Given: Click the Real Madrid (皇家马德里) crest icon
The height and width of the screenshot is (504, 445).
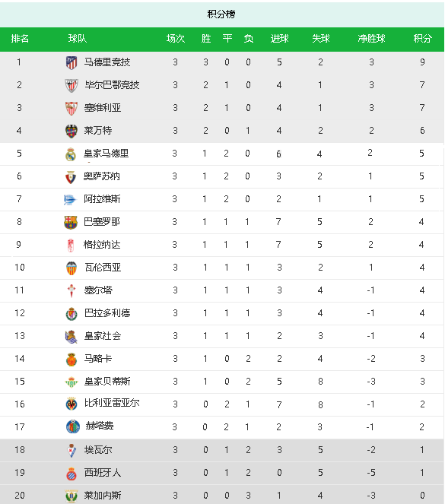Looking at the screenshot, I should click(x=71, y=154).
